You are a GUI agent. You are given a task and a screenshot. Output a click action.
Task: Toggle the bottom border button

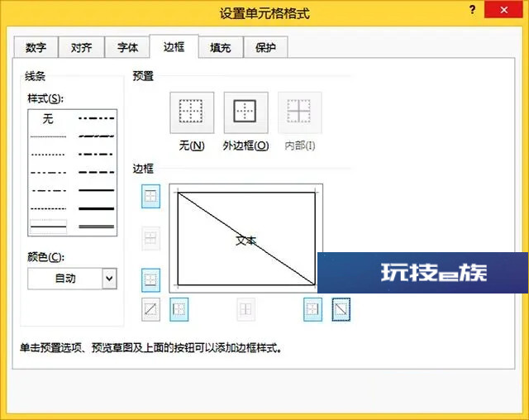[150, 280]
